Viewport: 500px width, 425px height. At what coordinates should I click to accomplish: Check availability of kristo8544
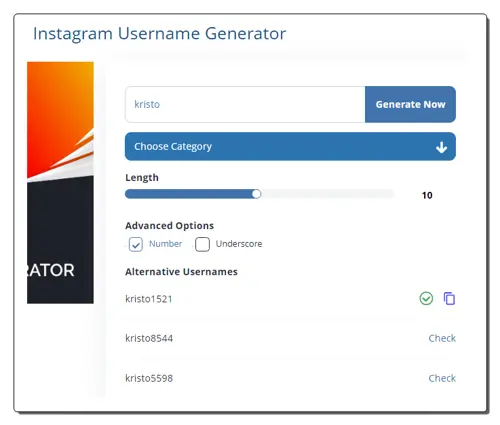click(442, 338)
